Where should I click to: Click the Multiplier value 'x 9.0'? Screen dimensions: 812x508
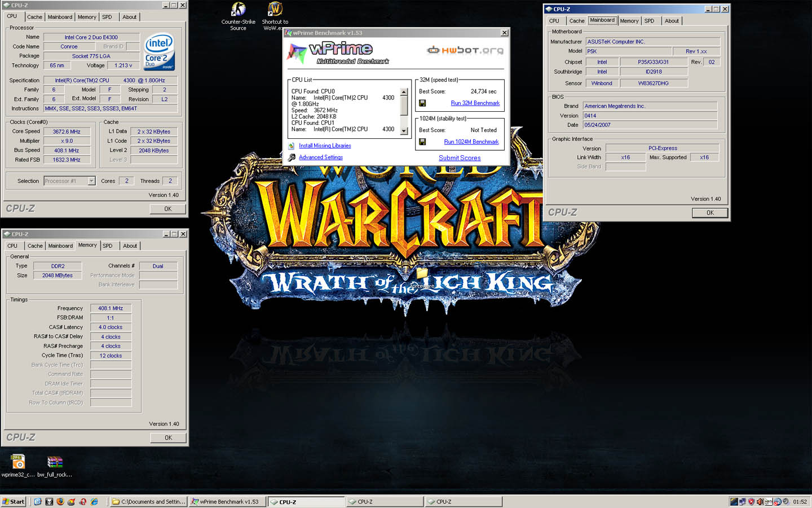67,141
